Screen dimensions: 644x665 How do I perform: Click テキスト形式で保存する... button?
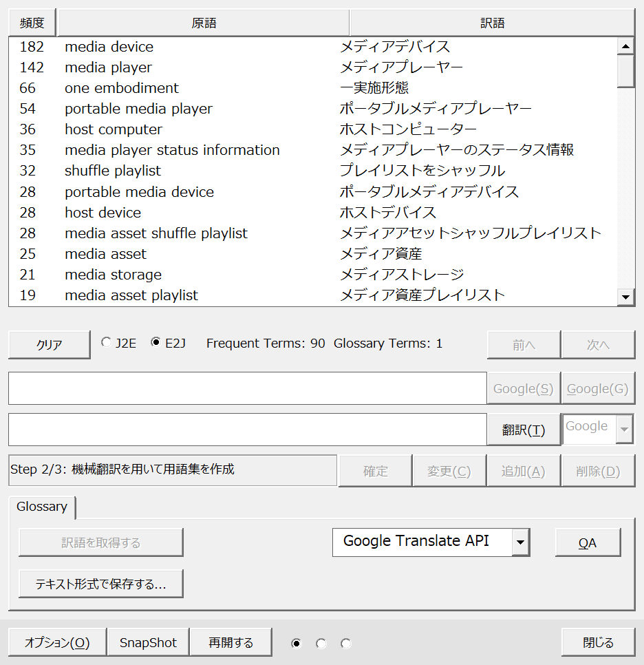coord(101,584)
